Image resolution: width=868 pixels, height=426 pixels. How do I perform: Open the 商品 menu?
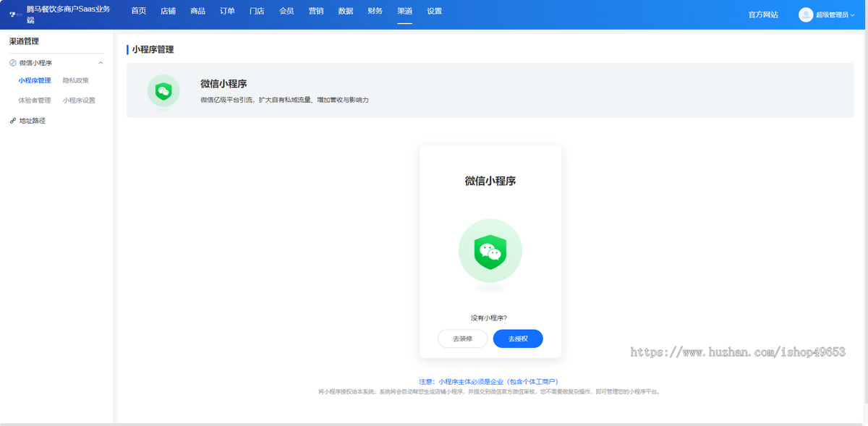pos(197,11)
